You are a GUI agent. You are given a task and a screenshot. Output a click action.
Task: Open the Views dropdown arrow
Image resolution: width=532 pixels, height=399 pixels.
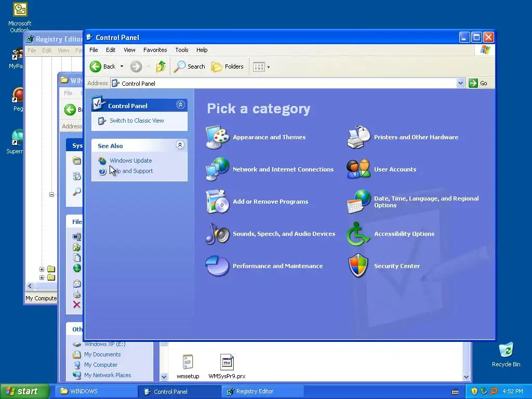coord(269,67)
